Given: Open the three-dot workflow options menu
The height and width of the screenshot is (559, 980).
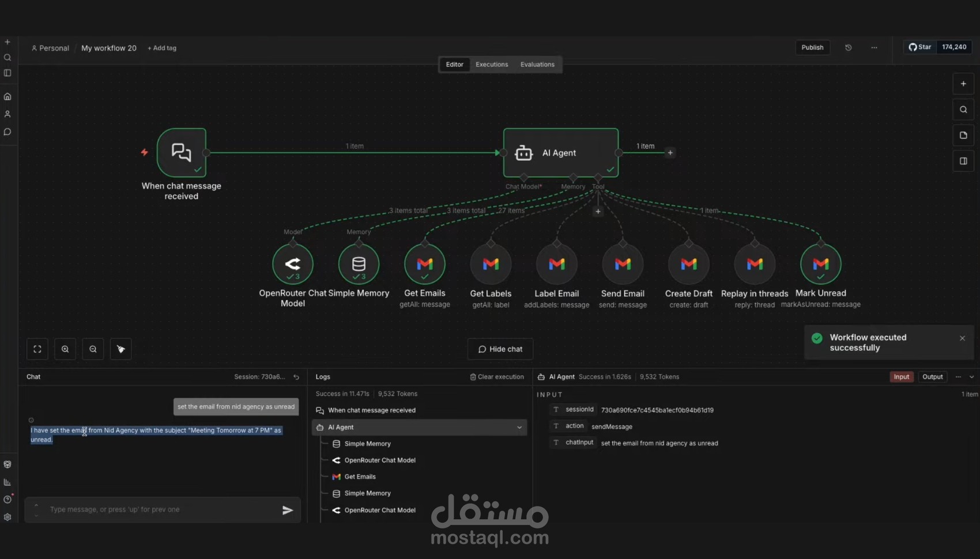Looking at the screenshot, I should point(874,47).
